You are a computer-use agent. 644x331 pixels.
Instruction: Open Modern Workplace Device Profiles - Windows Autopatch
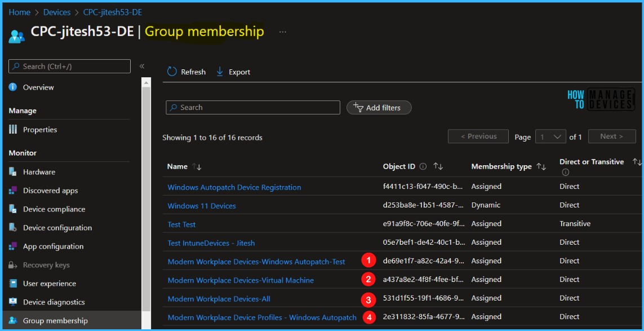tap(262, 317)
